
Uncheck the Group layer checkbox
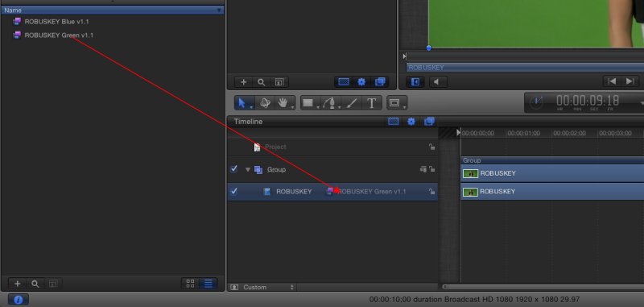[233, 169]
